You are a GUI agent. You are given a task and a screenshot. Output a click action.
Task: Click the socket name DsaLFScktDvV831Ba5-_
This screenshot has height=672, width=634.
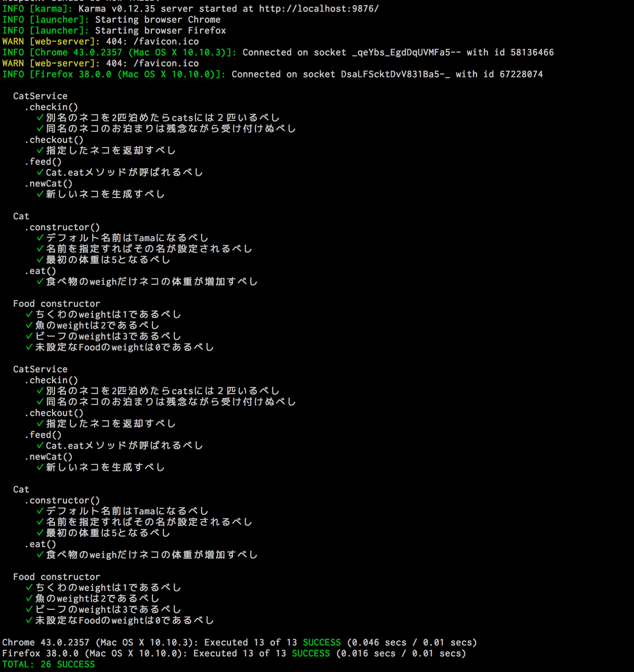click(395, 74)
